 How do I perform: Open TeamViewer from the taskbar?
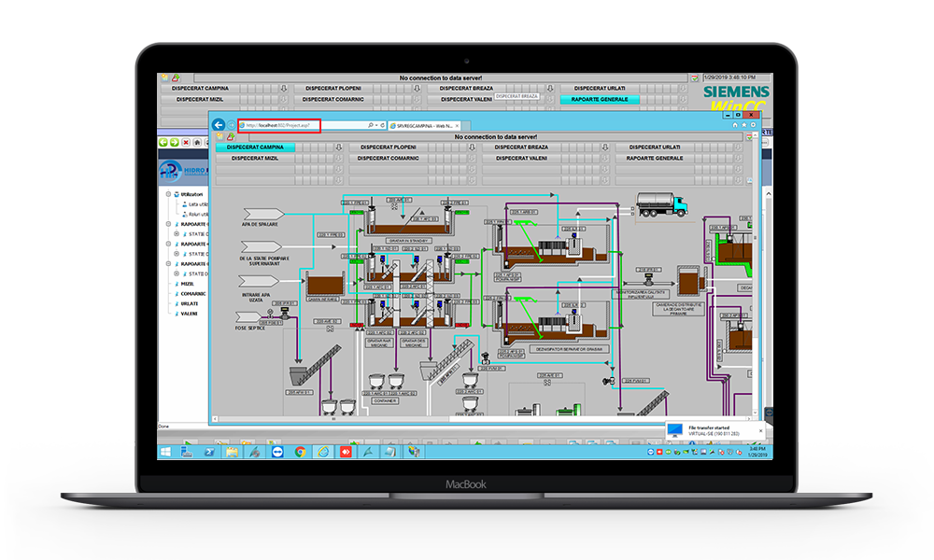coord(277,453)
